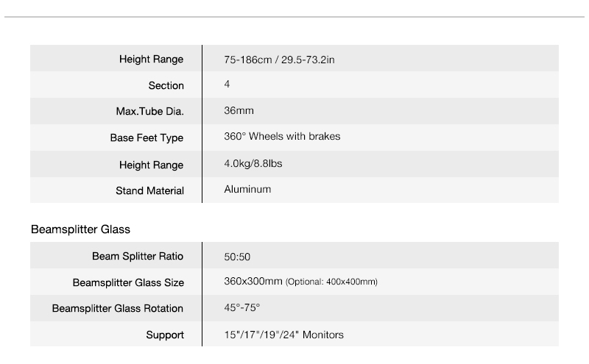Click the "(Optional: 400x400mm)" note
589x364 pixels.
[332, 282]
